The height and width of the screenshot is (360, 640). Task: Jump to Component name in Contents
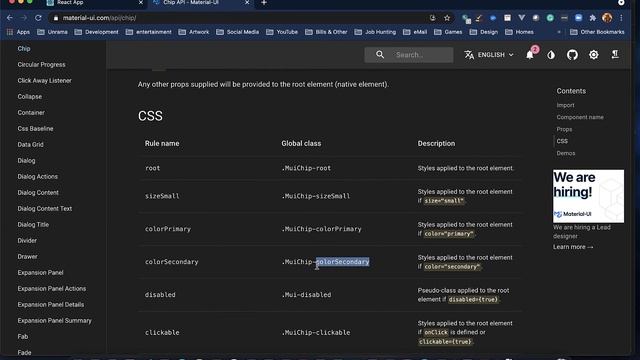tap(580, 117)
